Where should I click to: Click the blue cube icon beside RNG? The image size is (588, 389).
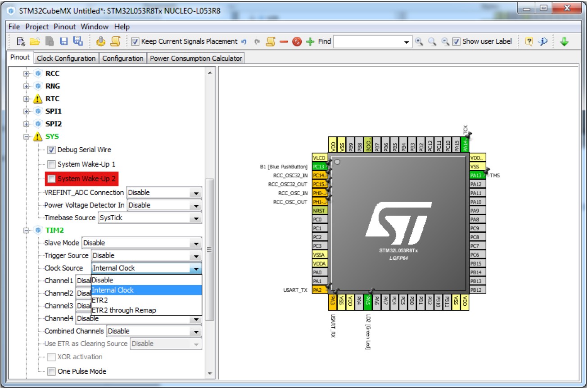[38, 86]
